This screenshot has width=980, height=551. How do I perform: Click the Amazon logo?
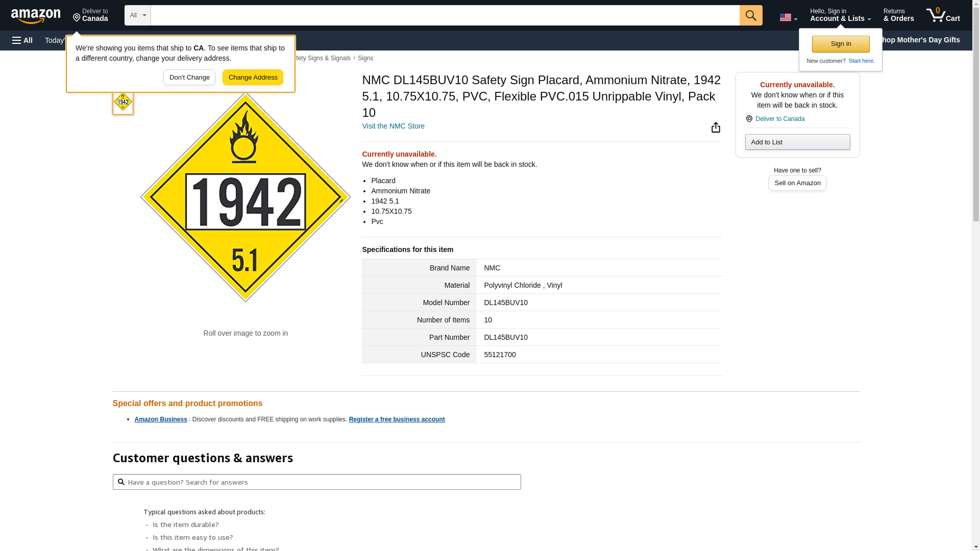36,16
